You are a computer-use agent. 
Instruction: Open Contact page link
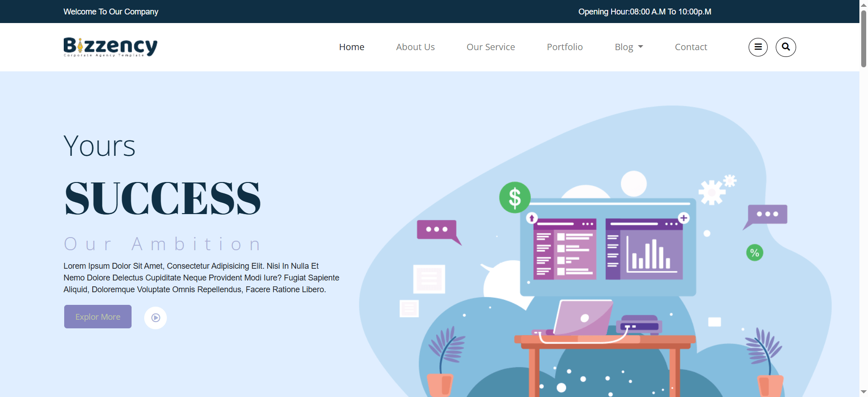click(691, 47)
